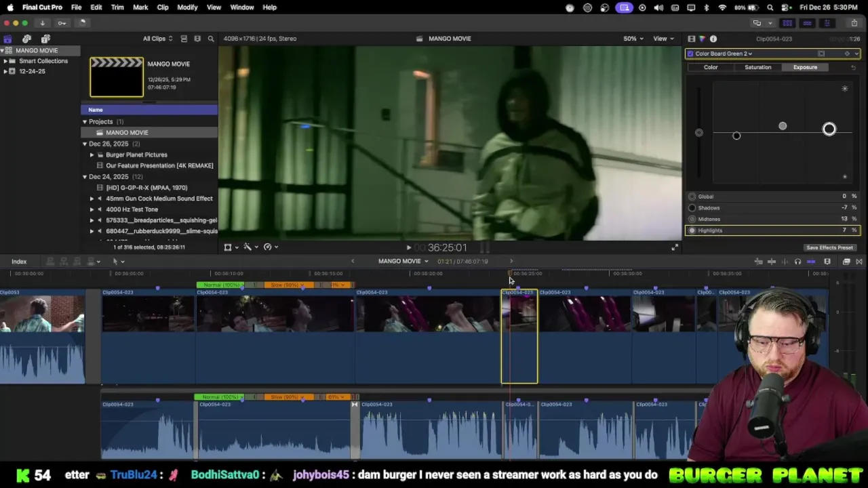Click Save Effects Preset button
The height and width of the screenshot is (488, 868).
click(829, 247)
